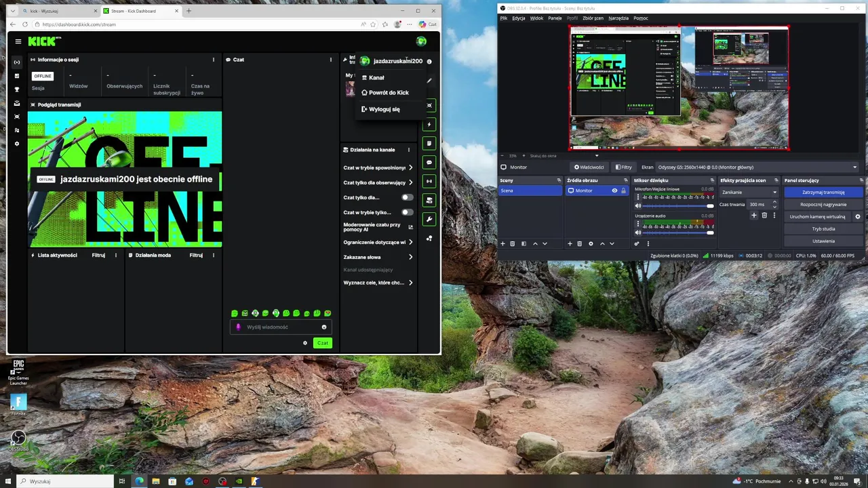The width and height of the screenshot is (868, 488).
Task: Click Filtruj in Lista aktywności
Action: 98,256
